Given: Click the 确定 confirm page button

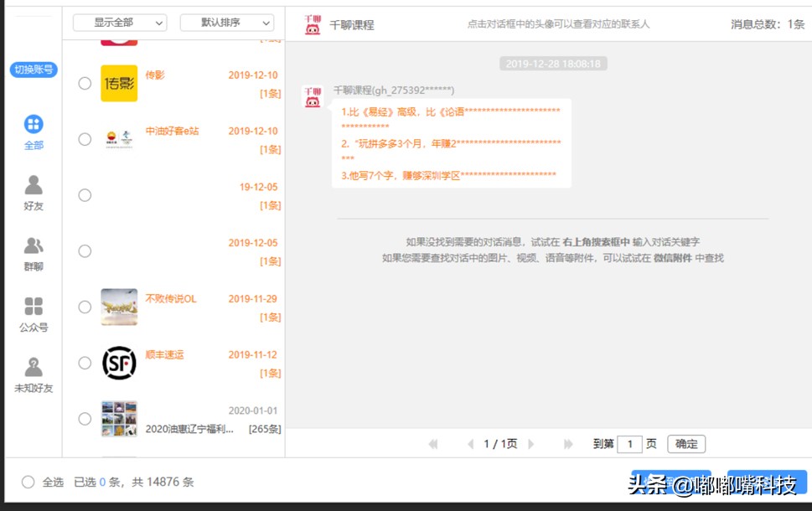Looking at the screenshot, I should pos(685,444).
